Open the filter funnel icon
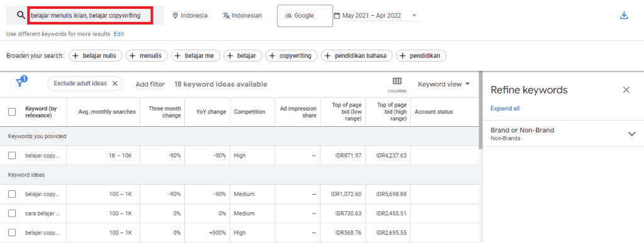Screen dimensions: 644x243 (21, 82)
